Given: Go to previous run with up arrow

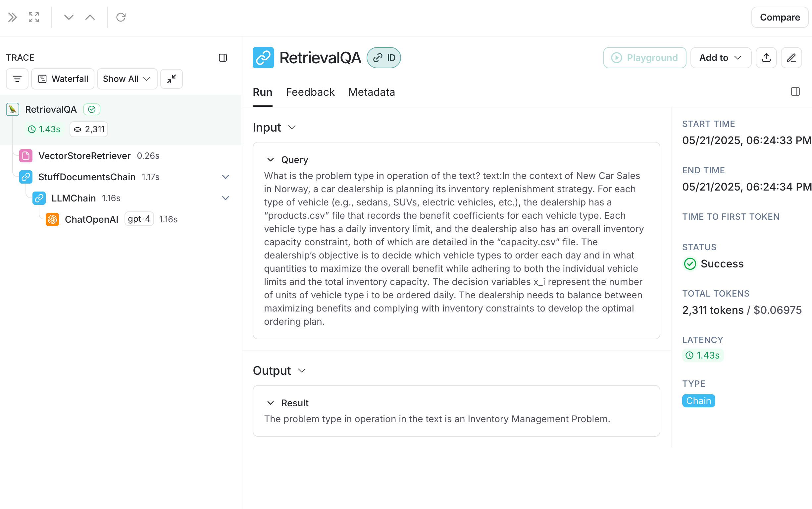Looking at the screenshot, I should (x=90, y=17).
